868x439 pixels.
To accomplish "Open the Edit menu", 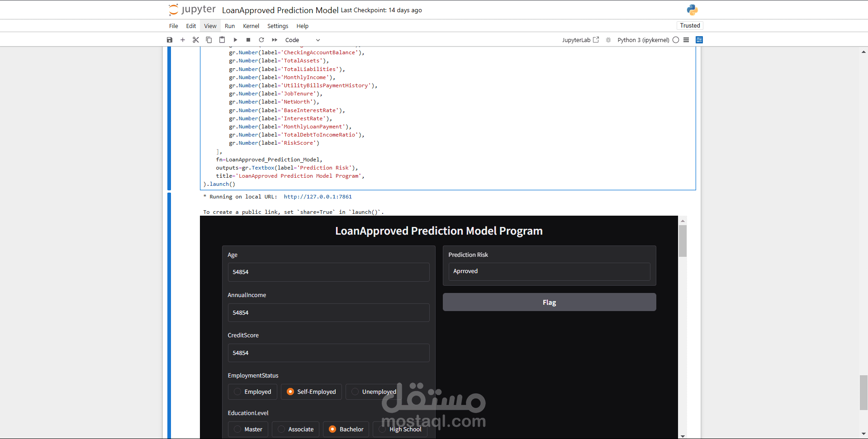I will [x=191, y=26].
